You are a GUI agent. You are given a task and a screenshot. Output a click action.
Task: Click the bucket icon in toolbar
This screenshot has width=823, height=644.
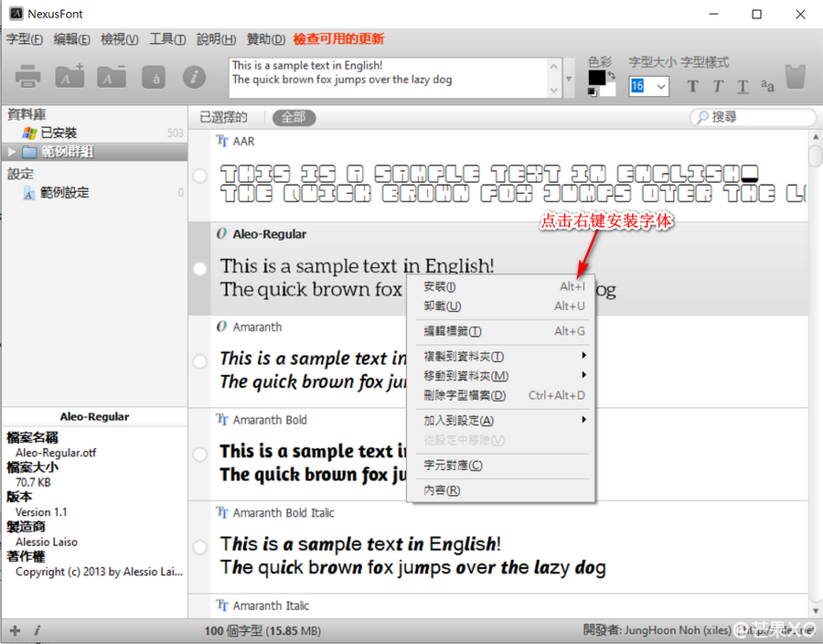(796, 77)
